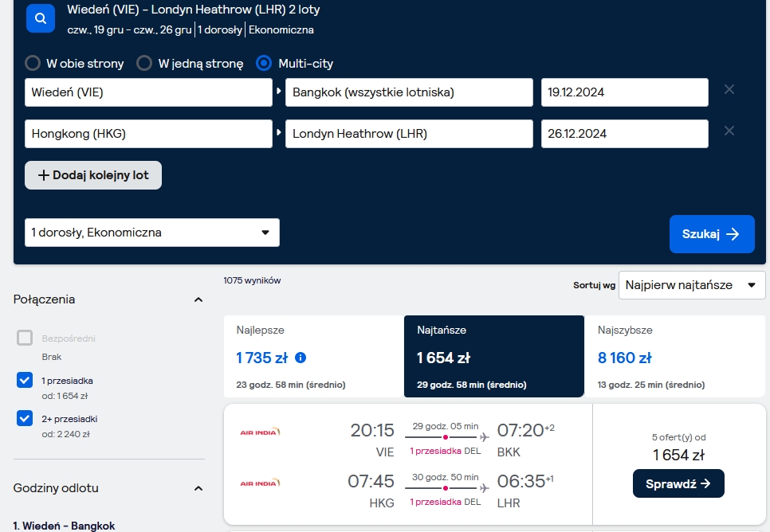Remove the Wiedeń to Bangkok flight row

[729, 89]
